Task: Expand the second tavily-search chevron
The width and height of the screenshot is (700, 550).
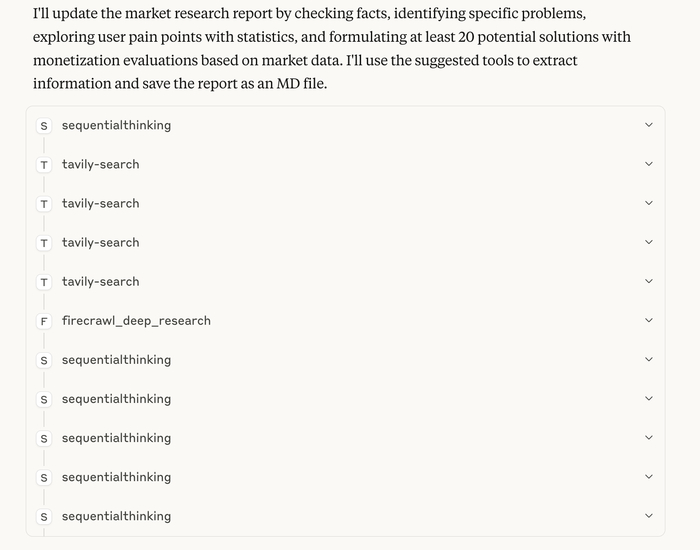Action: coord(648,204)
